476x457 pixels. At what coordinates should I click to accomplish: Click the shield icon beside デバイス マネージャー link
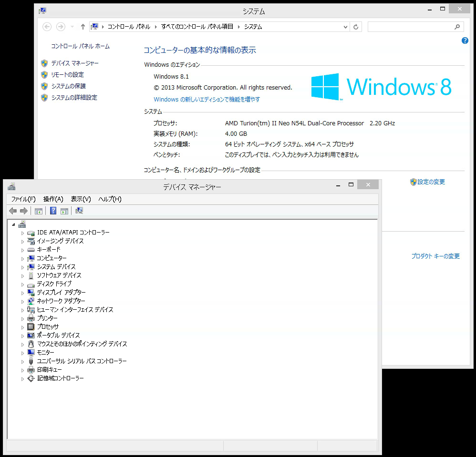[x=44, y=63]
